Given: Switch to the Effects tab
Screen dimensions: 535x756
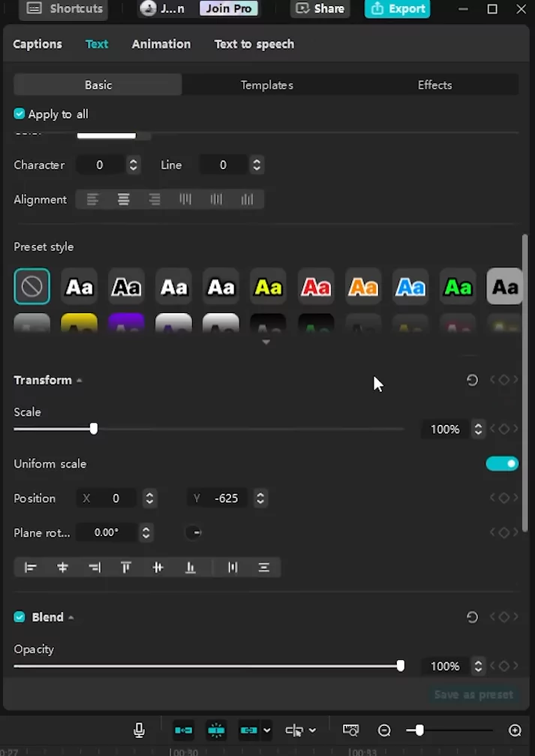Looking at the screenshot, I should (434, 85).
